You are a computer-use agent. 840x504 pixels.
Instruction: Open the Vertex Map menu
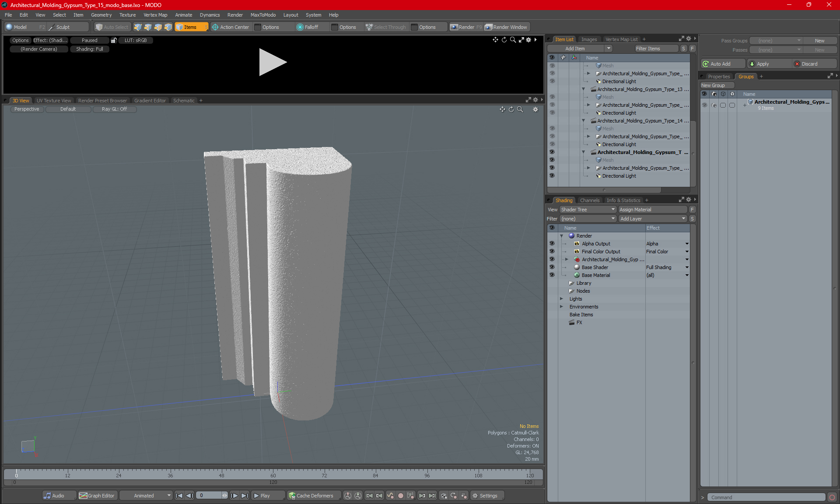click(155, 15)
